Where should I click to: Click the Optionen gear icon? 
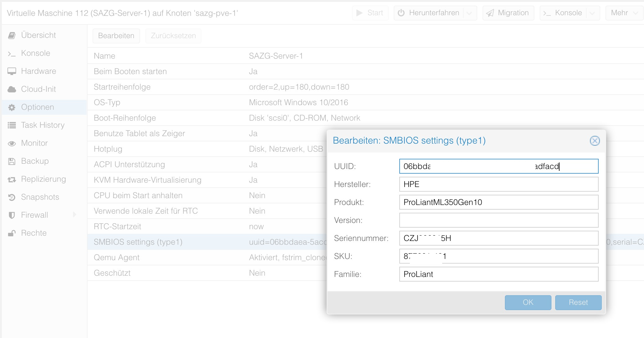(x=12, y=107)
